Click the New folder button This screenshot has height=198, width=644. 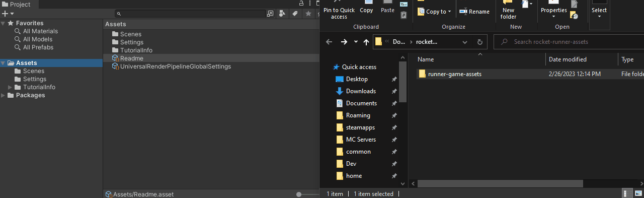(x=509, y=10)
